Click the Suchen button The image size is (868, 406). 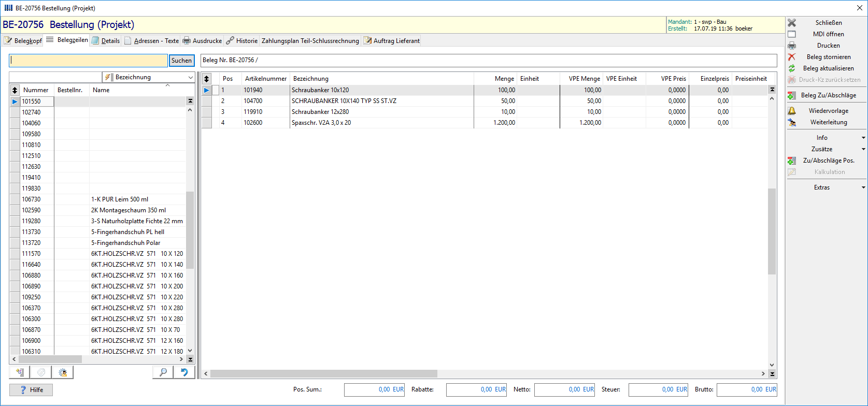pyautogui.click(x=181, y=61)
